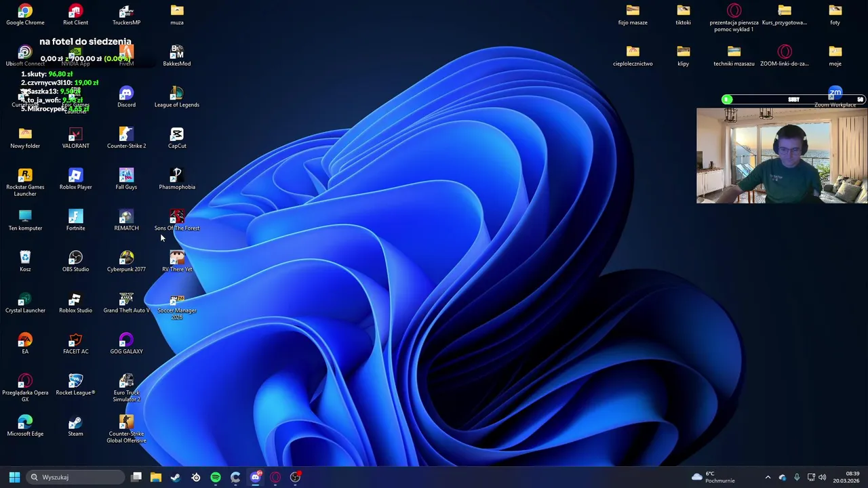Viewport: 868px width, 488px height.
Task: Select the BakkesMod desktop icon
Action: [177, 56]
